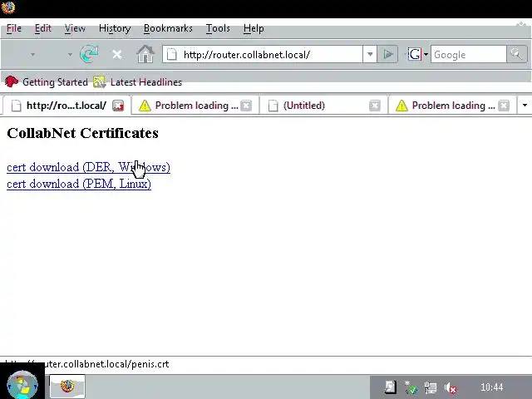This screenshot has height=399, width=532.
Task: Click the first document-shaped tray icon
Action: (390, 387)
